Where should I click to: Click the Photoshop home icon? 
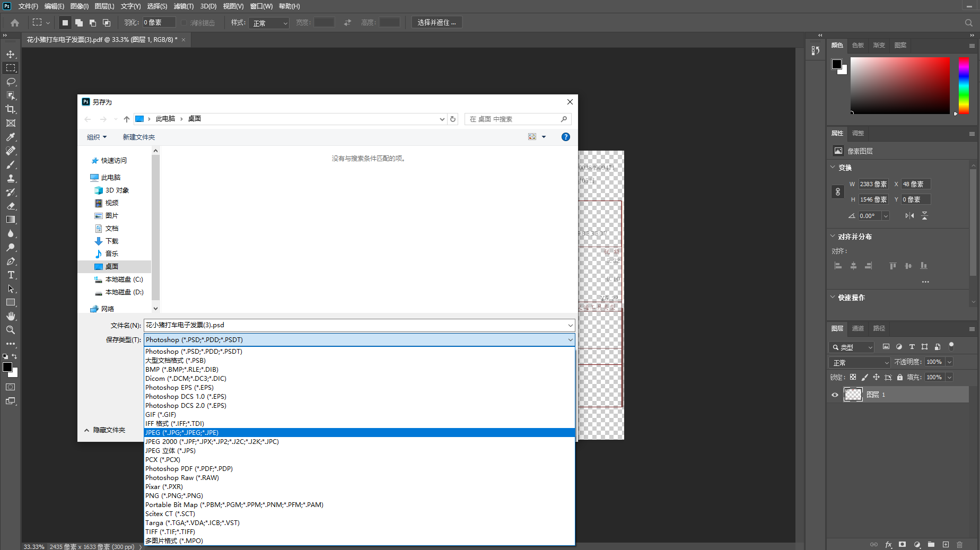pyautogui.click(x=15, y=23)
